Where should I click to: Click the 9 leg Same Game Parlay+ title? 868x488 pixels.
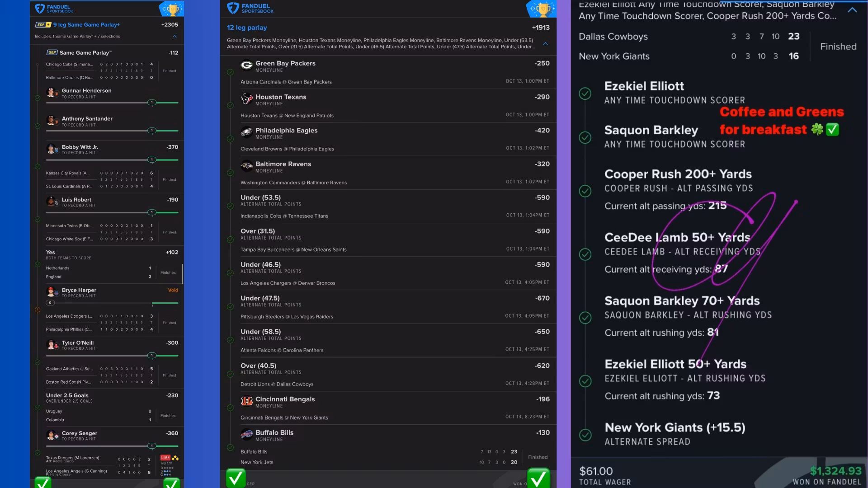pyautogui.click(x=86, y=25)
